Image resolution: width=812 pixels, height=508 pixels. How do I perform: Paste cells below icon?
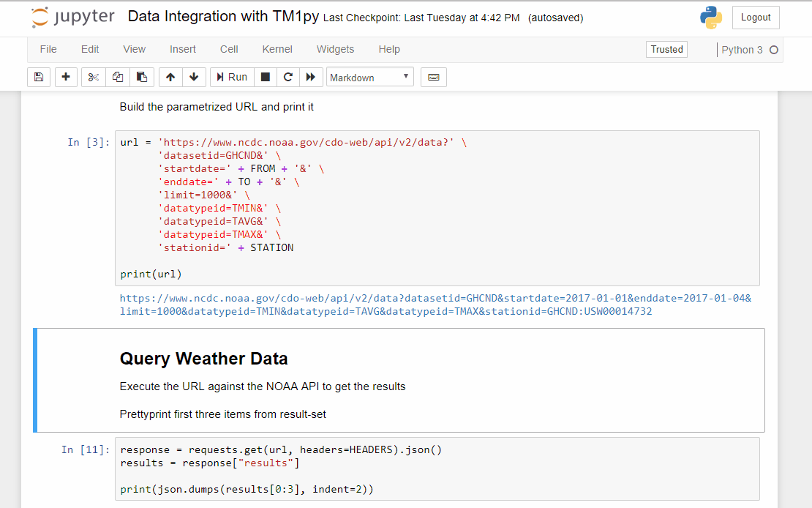pos(142,77)
